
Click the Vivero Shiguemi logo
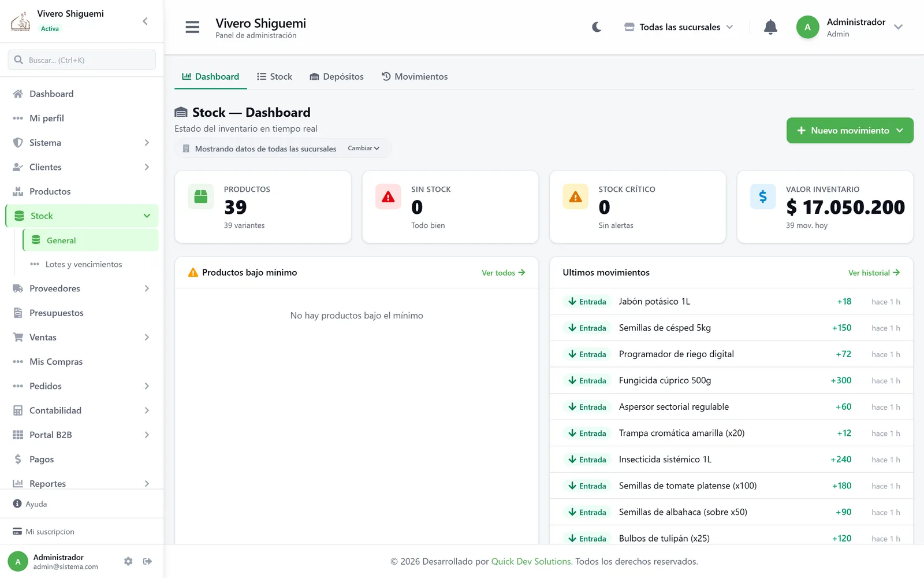click(x=21, y=21)
